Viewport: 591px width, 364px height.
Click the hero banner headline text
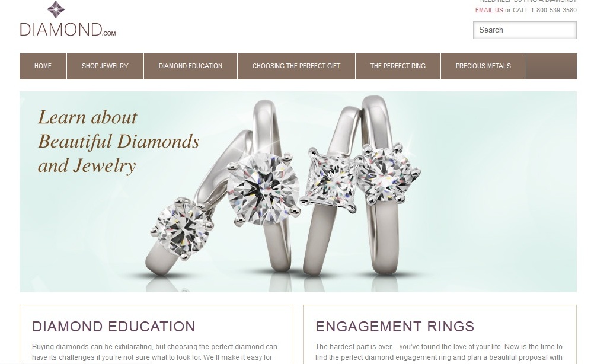pyautogui.click(x=119, y=142)
